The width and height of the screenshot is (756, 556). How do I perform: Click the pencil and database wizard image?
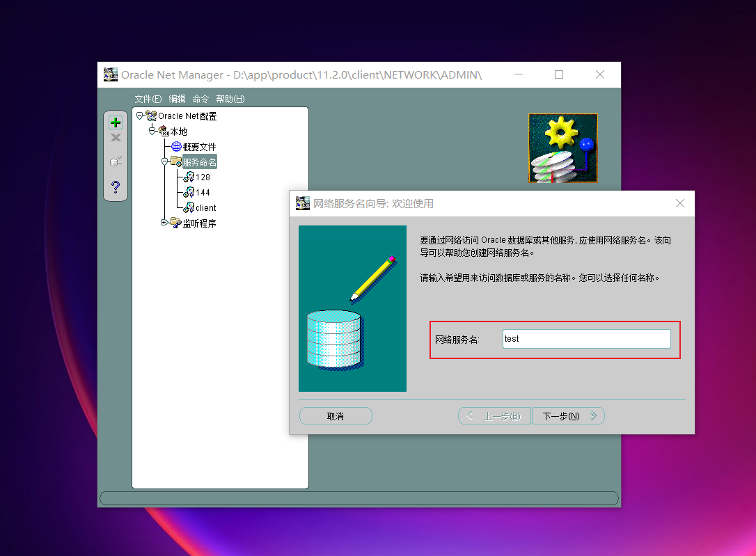[352, 308]
